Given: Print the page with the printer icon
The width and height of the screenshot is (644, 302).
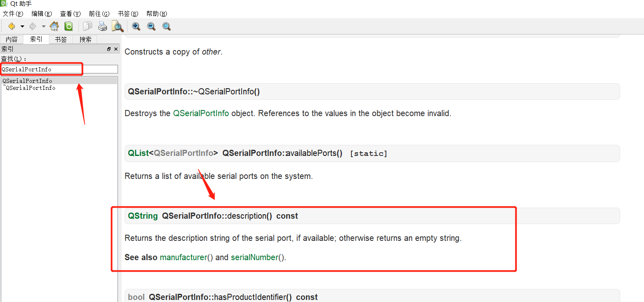Looking at the screenshot, I should coord(102,26).
